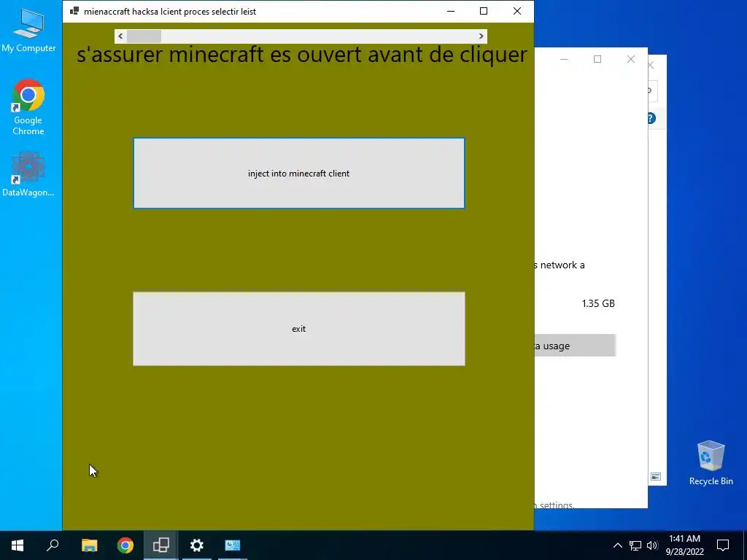Select the DataWagon desktop shortcut
This screenshot has width=747, height=560.
tap(28, 174)
